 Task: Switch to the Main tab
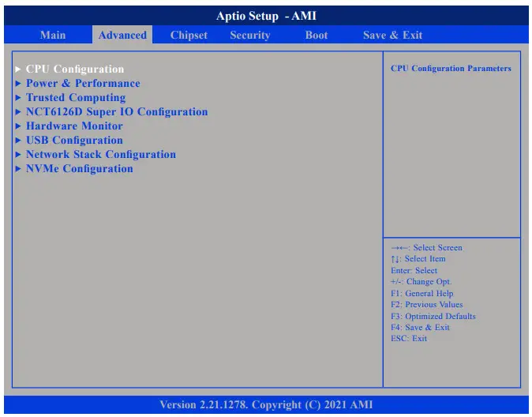pyautogui.click(x=53, y=35)
